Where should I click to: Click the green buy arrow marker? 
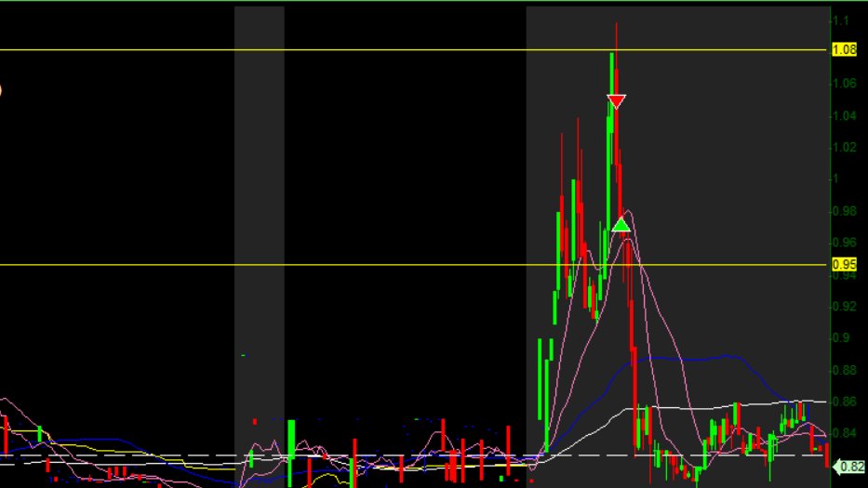click(x=621, y=225)
